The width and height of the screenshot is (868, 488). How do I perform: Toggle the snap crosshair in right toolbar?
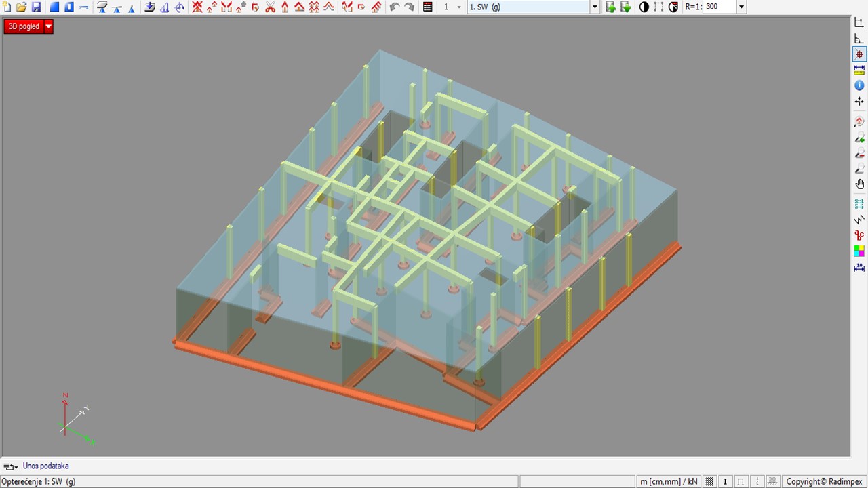(x=859, y=54)
